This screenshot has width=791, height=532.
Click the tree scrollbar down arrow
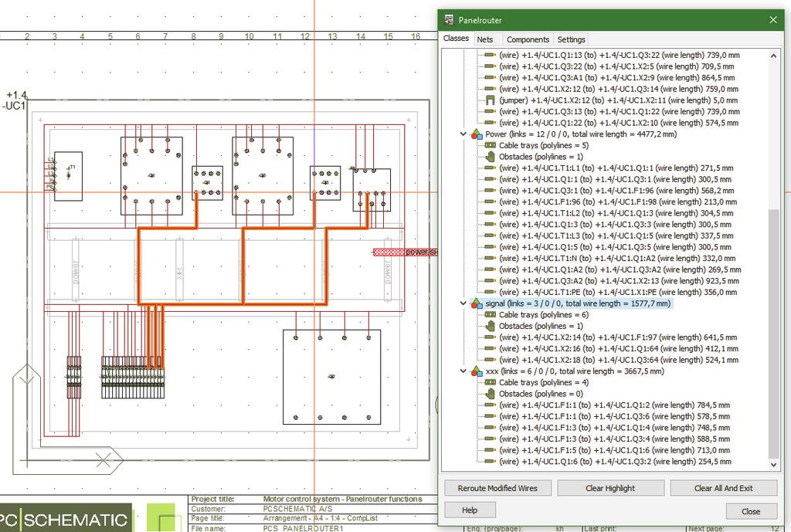pos(773,465)
